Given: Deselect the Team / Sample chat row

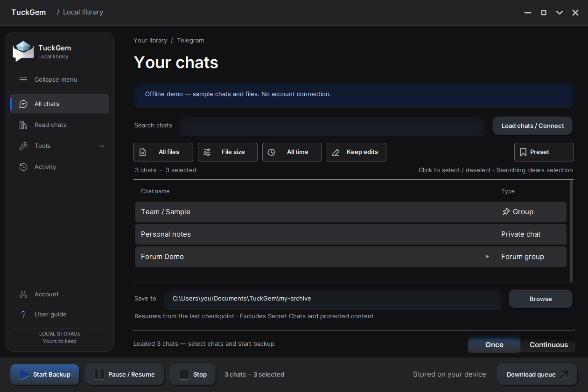Looking at the screenshot, I should (x=351, y=212).
